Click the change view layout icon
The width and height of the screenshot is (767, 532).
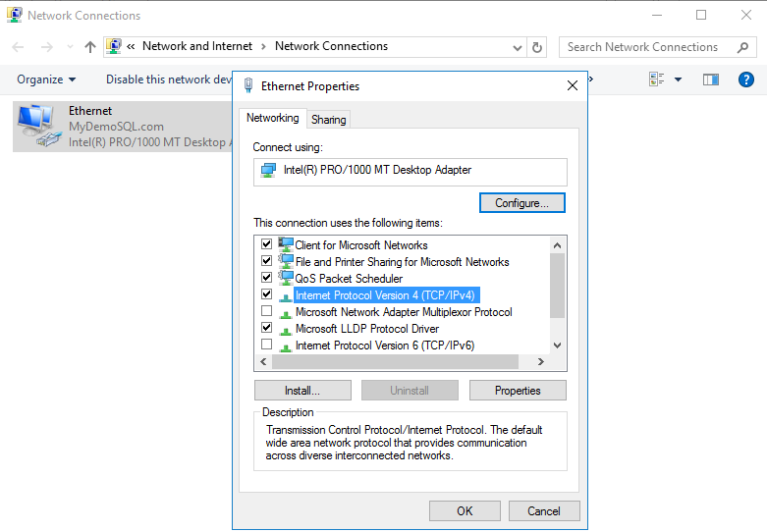[657, 80]
